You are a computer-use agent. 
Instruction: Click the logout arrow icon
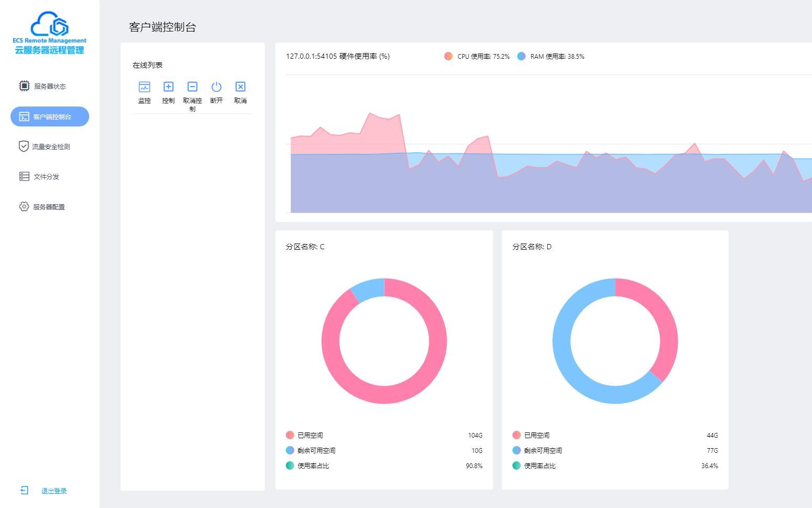(x=24, y=490)
